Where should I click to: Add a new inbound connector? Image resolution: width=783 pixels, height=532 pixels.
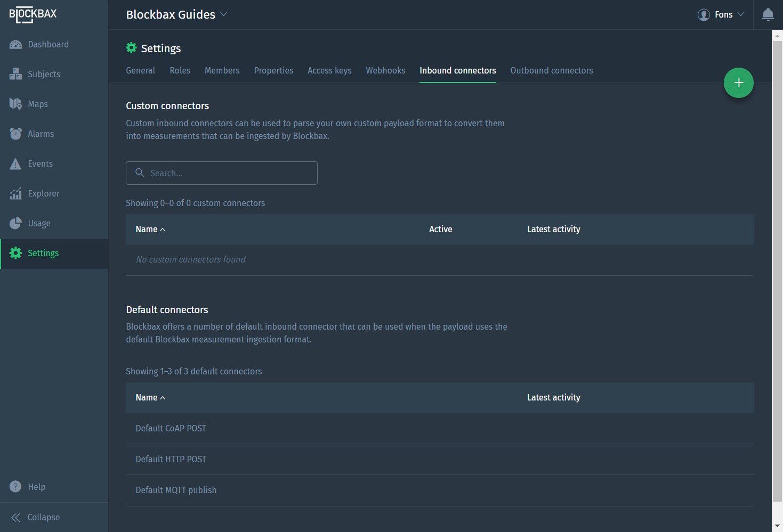(738, 83)
